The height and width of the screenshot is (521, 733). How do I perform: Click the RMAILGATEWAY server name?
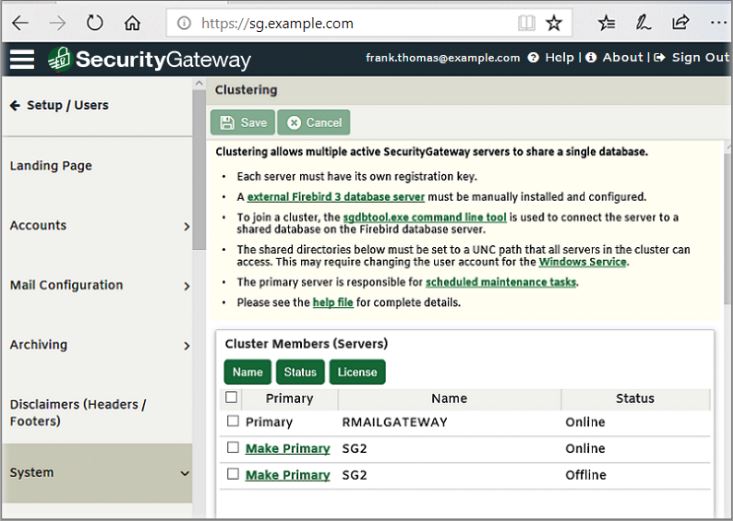coord(395,422)
